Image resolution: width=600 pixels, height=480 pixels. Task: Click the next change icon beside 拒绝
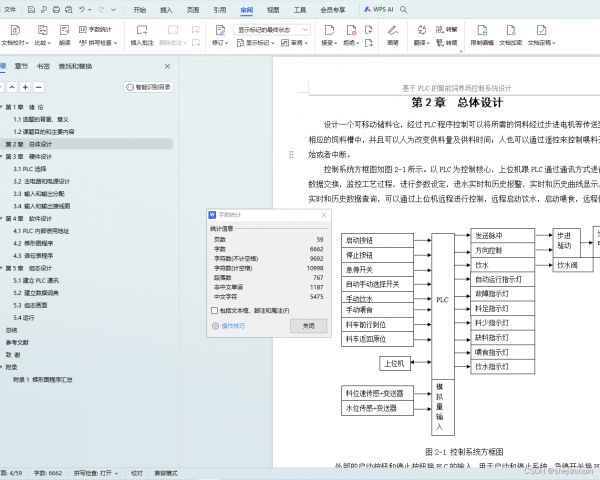click(369, 42)
